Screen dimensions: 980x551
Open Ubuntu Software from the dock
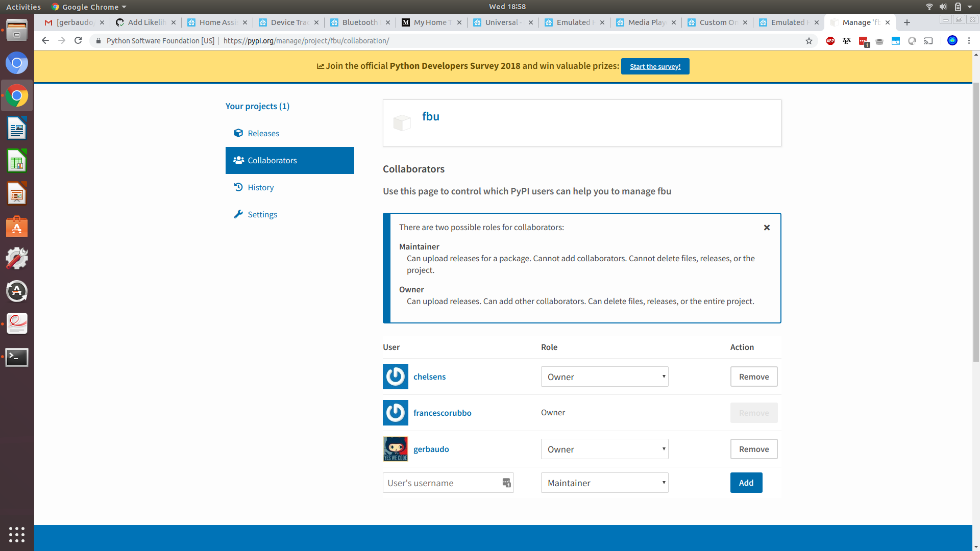pyautogui.click(x=17, y=227)
